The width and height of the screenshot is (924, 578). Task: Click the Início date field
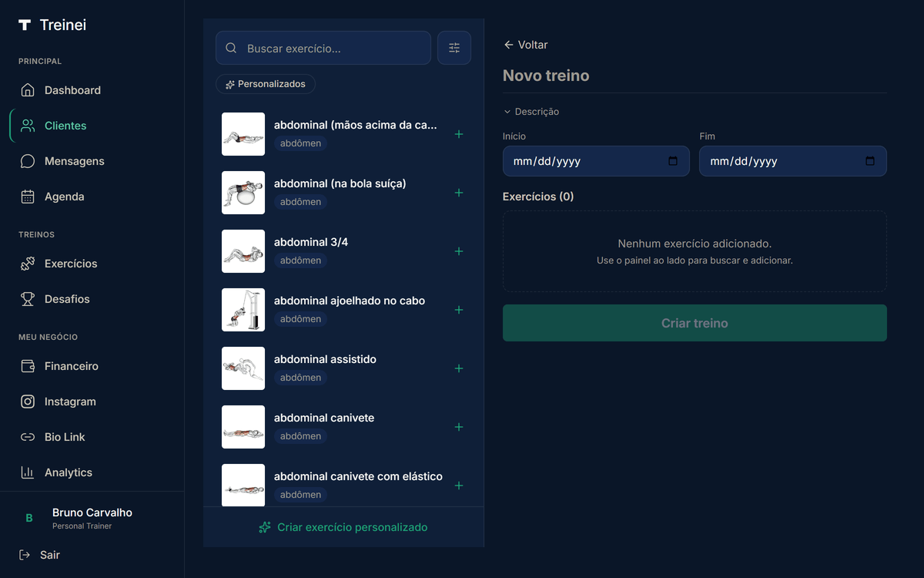tap(596, 161)
